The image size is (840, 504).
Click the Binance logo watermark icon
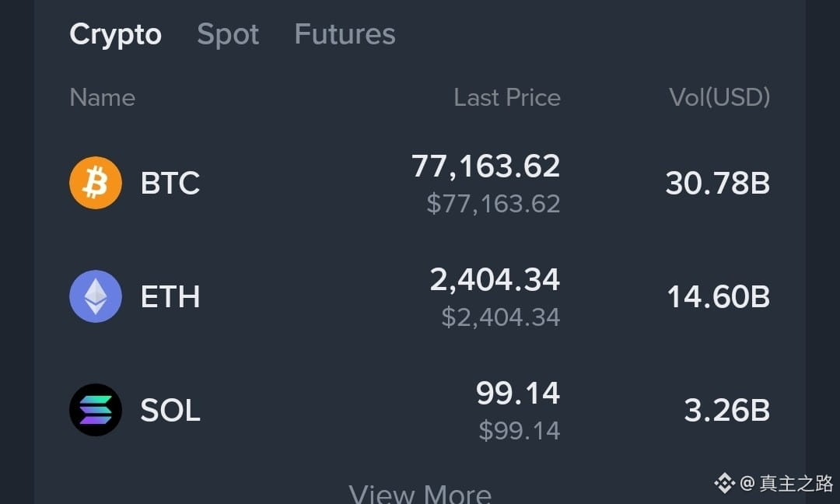724,483
